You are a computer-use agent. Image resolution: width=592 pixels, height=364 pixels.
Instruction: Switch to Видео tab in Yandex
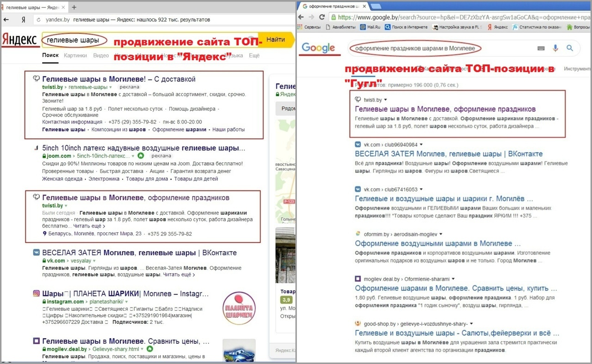[x=101, y=56]
